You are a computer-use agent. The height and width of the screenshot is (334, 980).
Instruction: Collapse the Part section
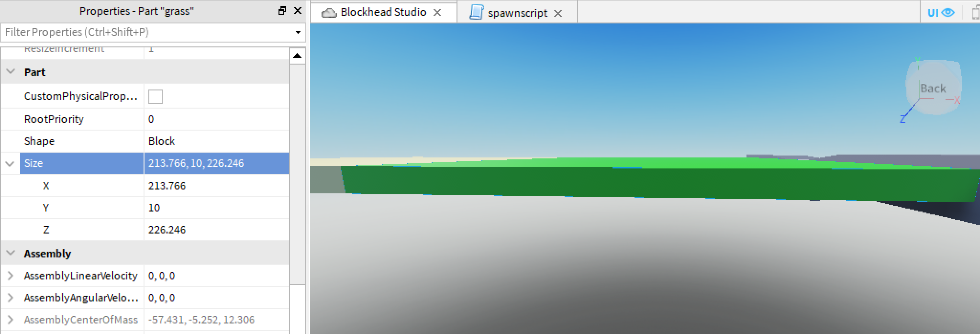(11, 72)
